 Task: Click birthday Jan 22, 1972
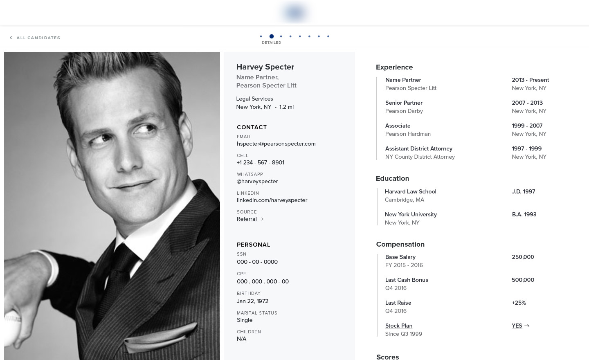[x=252, y=301]
